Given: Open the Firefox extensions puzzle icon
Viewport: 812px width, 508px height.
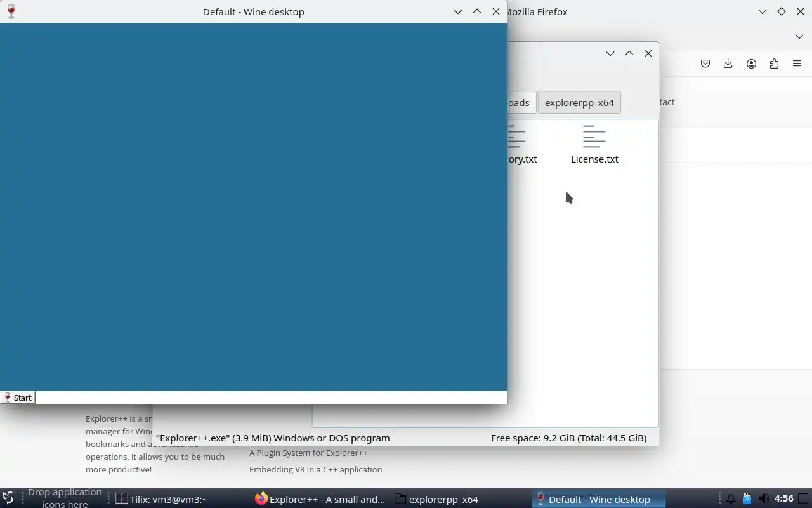Looking at the screenshot, I should (774, 63).
